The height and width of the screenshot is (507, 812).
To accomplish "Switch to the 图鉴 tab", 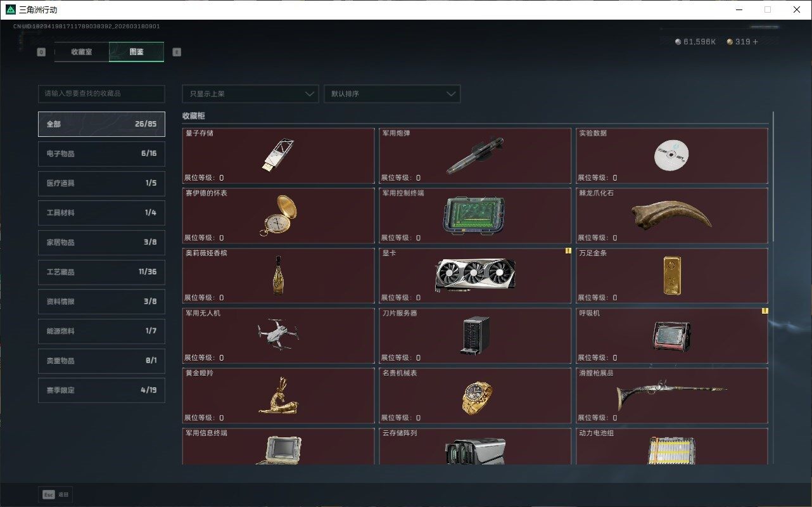I will click(136, 52).
